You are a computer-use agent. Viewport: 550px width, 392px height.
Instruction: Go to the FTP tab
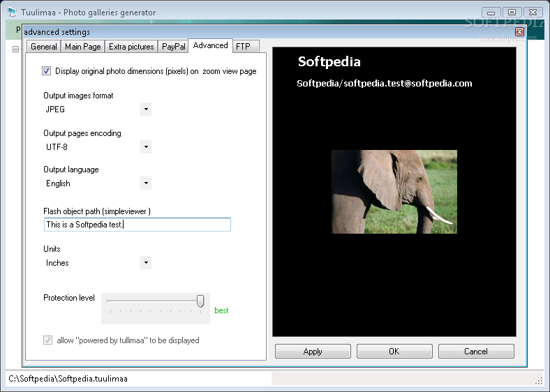[x=246, y=47]
